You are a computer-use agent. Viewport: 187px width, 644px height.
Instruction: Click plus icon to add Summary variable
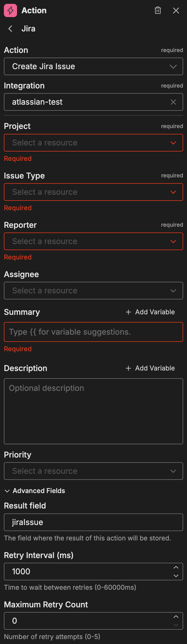tap(128, 312)
